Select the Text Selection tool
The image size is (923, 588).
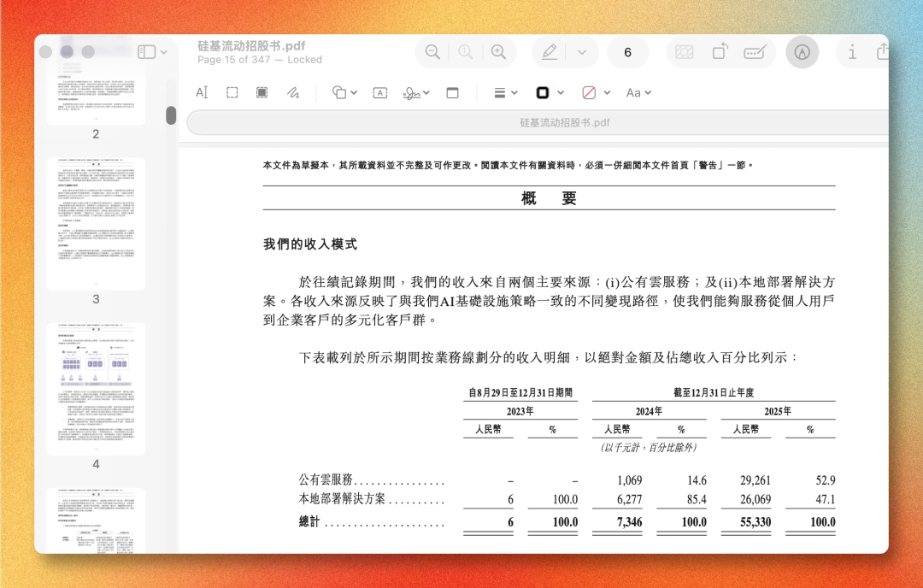202,92
